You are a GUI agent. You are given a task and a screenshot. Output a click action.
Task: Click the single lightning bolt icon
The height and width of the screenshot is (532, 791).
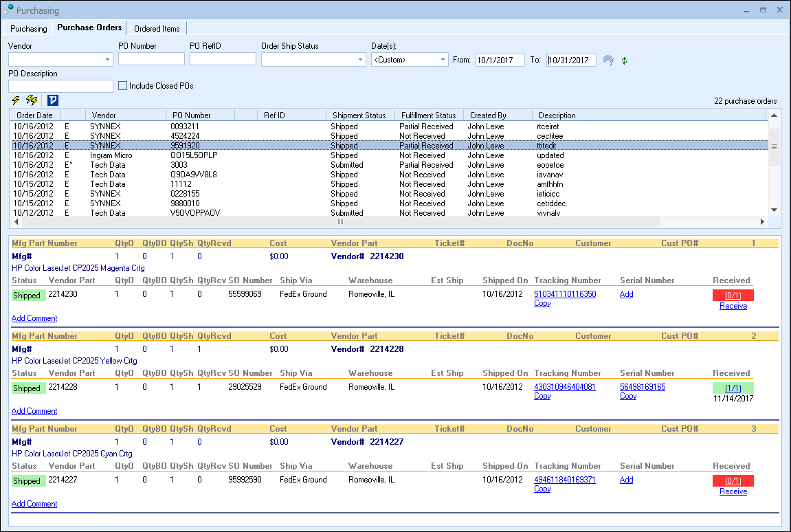point(16,100)
